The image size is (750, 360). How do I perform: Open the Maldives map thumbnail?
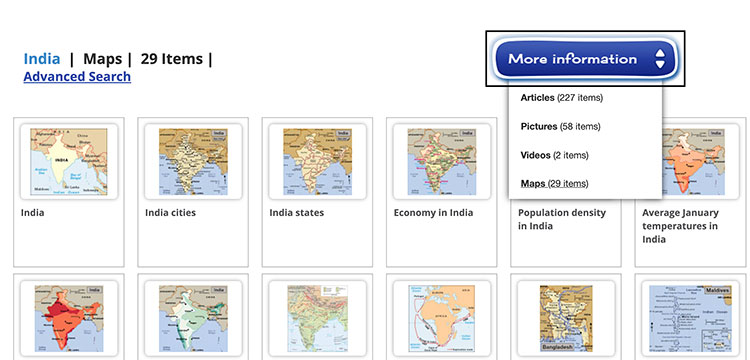[x=691, y=319]
